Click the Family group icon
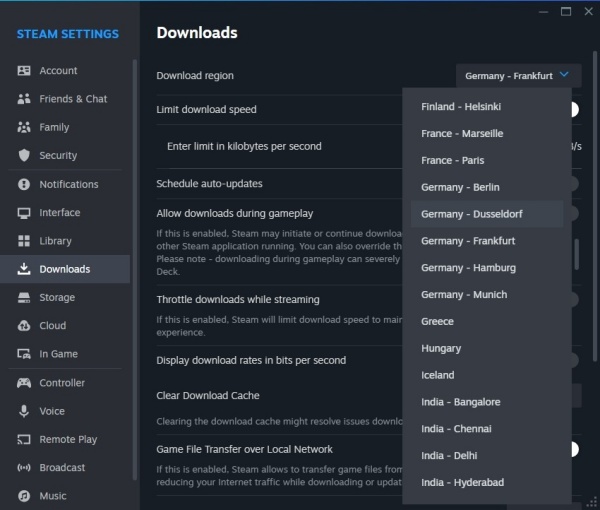 tap(24, 127)
